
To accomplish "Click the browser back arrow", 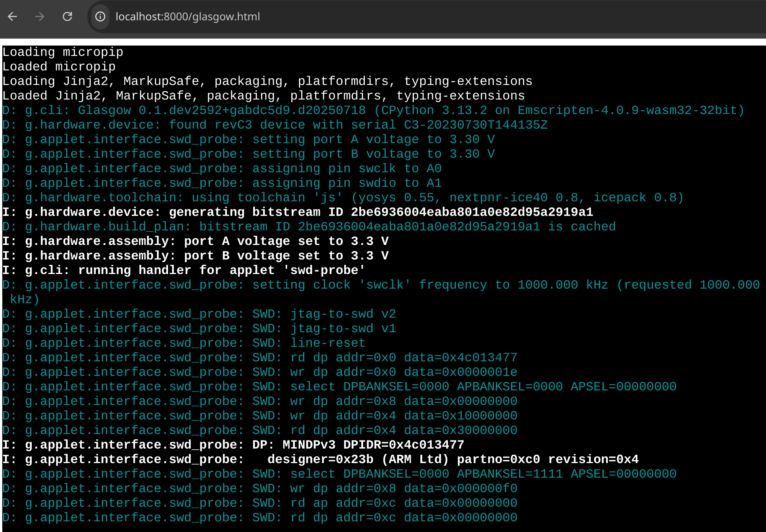I will (13, 16).
